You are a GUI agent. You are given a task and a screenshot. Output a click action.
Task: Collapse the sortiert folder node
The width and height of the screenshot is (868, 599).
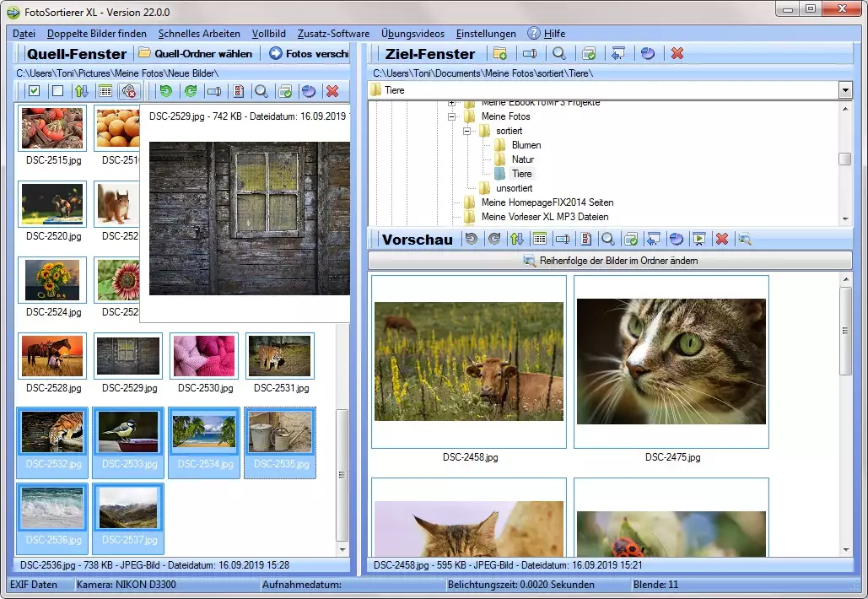click(466, 132)
